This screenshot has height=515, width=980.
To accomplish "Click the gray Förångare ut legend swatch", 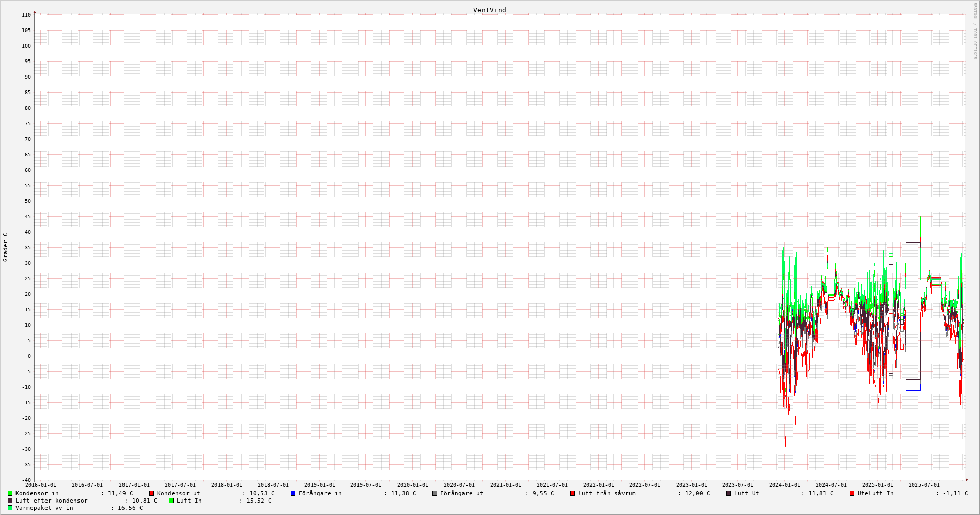I will [x=434, y=493].
